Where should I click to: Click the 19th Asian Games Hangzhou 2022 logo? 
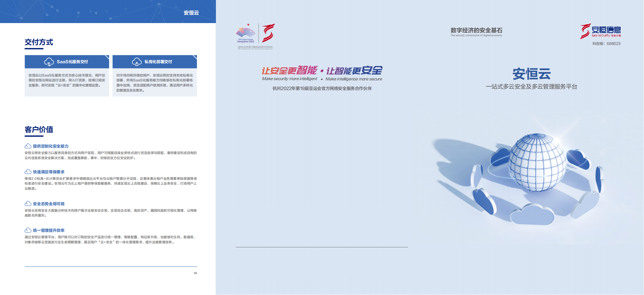[246, 33]
